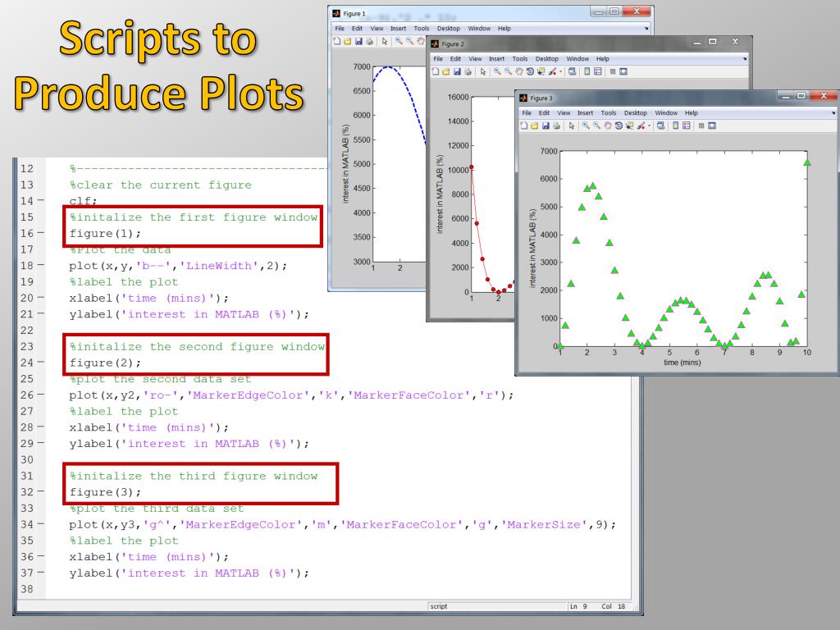Select Rotate 3D tool in Figure 2
840x630 pixels.
pyautogui.click(x=531, y=71)
